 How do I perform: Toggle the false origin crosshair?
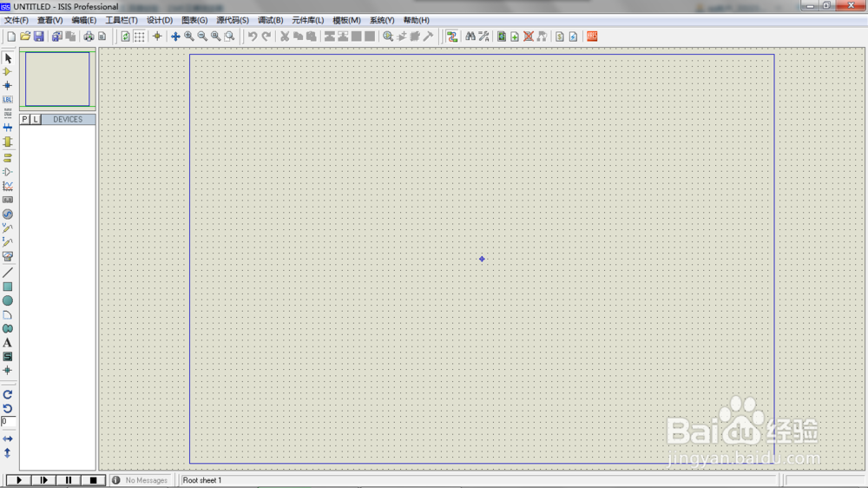coord(157,36)
